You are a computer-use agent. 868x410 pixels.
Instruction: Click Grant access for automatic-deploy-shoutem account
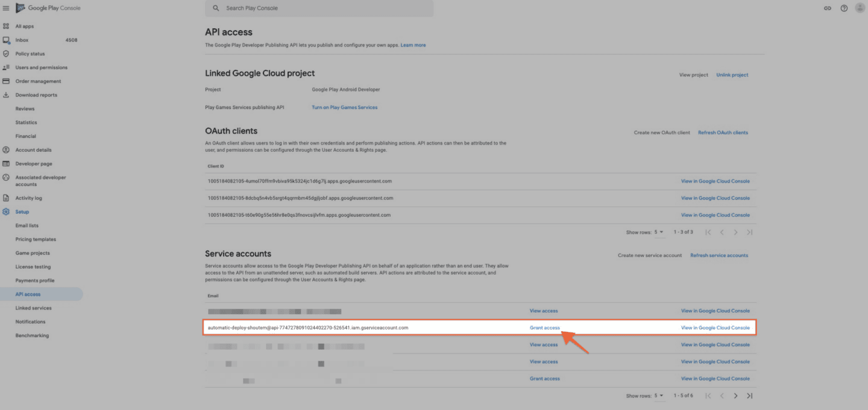click(544, 328)
